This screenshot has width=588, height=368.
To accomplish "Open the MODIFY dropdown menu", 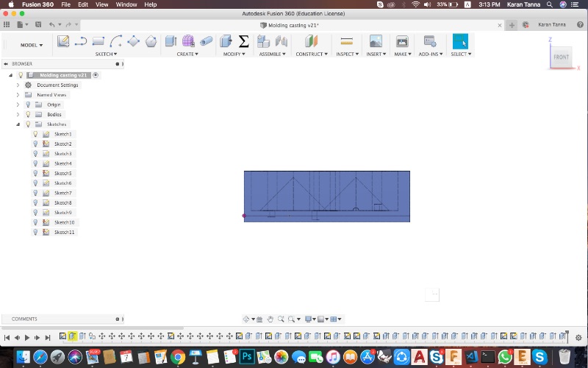I will [234, 54].
